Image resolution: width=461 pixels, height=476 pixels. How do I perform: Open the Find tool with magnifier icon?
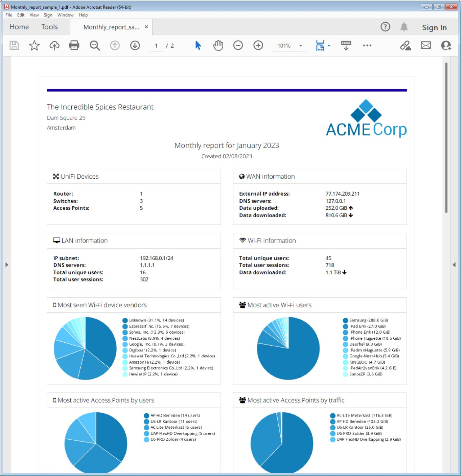[x=95, y=45]
